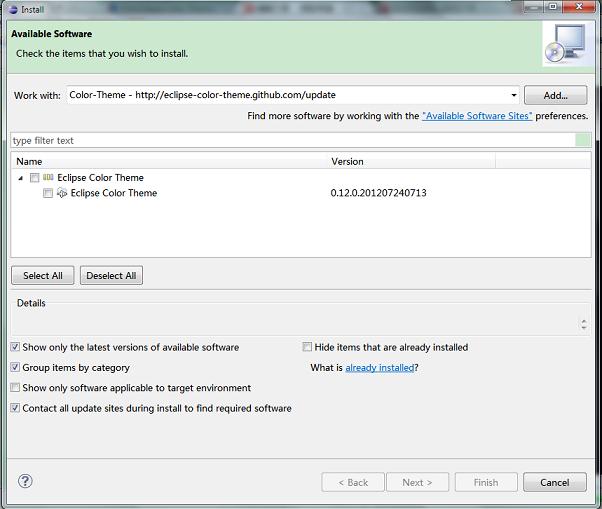Click the Details scroll stepper arrows

(584, 324)
